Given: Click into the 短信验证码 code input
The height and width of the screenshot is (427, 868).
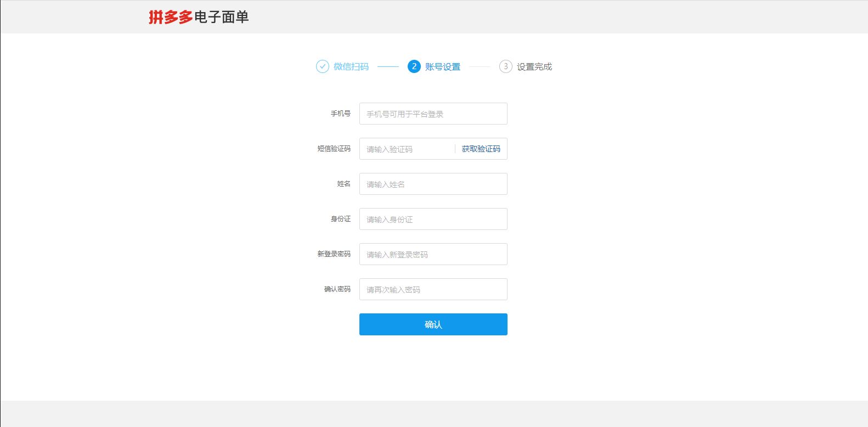Looking at the screenshot, I should coord(406,149).
